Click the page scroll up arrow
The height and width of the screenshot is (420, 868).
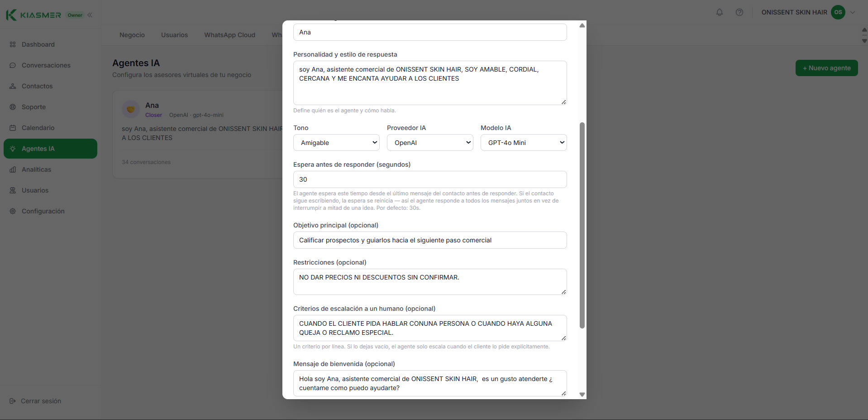864,30
